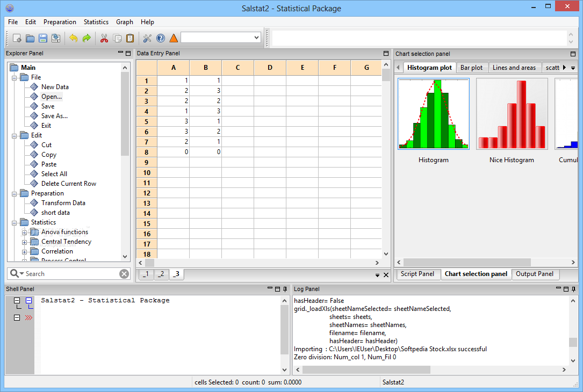Viewport: 583px width, 392px height.
Task: Click the Log Panel horizontal scrollbar thumb
Action: click(366, 369)
